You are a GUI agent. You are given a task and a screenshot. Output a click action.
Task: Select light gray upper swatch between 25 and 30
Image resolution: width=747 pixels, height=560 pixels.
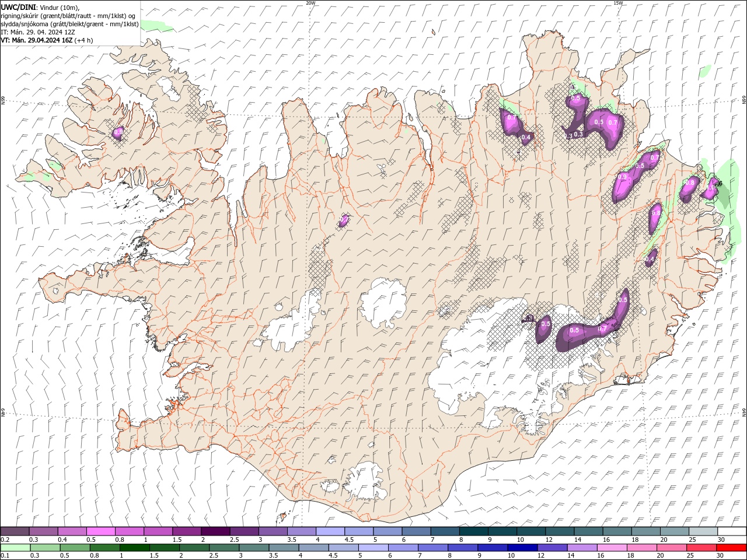pos(703,531)
